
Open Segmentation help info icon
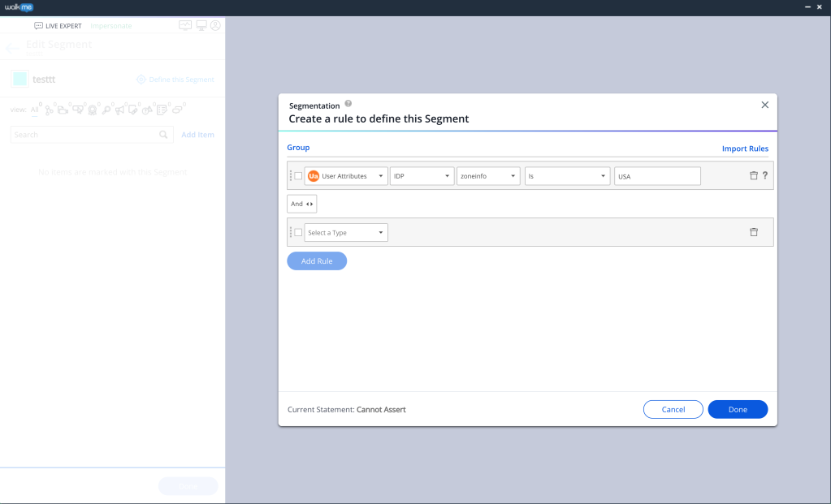348,104
